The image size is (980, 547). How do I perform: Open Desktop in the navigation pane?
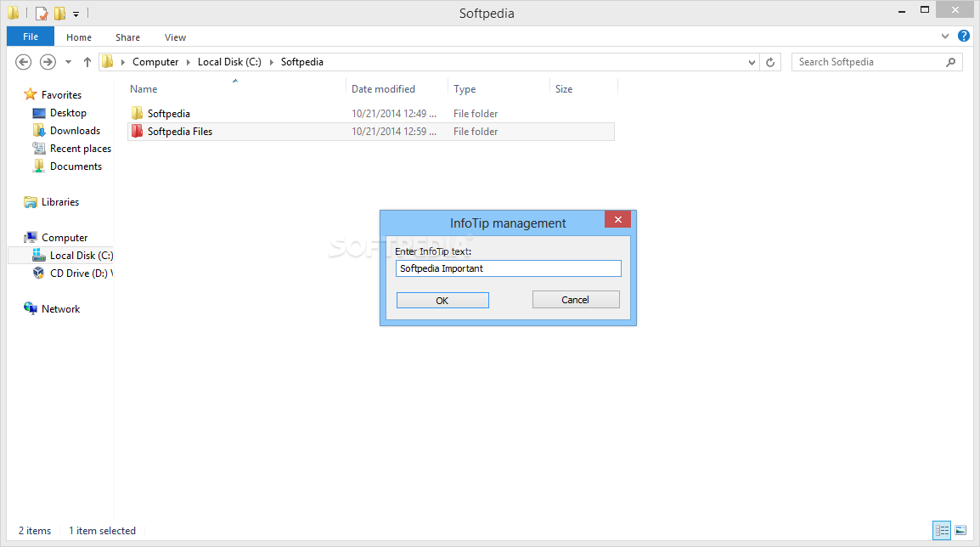68,112
